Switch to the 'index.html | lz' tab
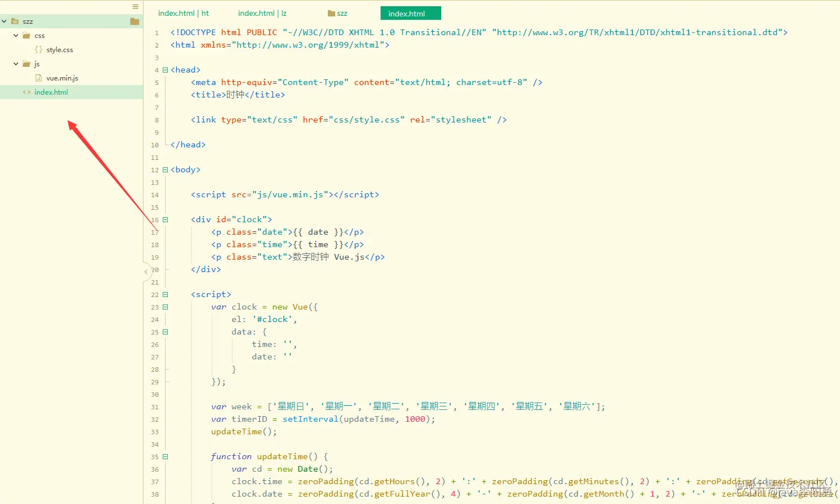 point(262,13)
